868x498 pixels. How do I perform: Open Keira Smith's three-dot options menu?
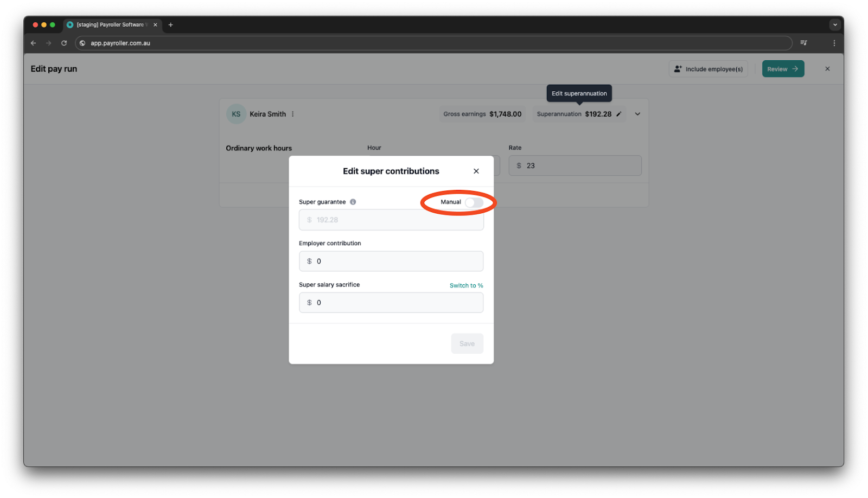(x=292, y=114)
